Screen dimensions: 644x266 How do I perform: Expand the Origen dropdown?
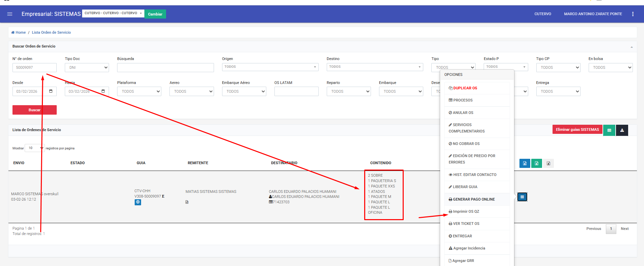[x=270, y=67]
